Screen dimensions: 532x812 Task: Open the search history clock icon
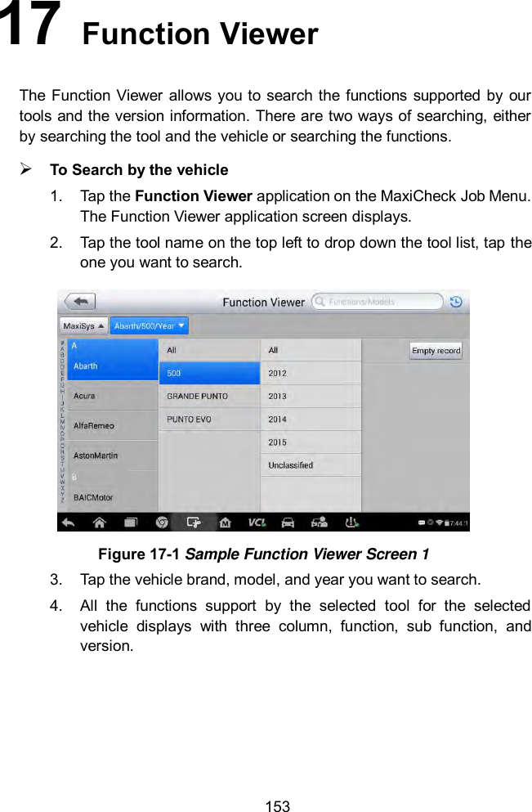pyautogui.click(x=456, y=302)
